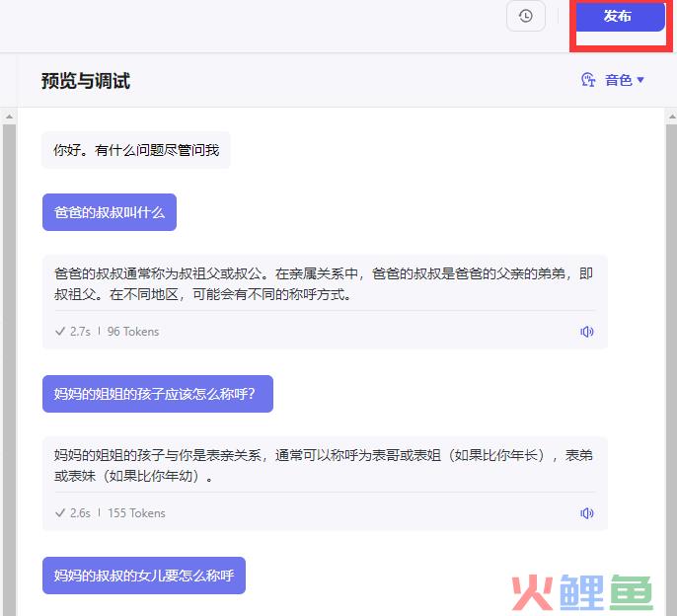Open the version history clock icon
The height and width of the screenshot is (616, 677).
pyautogui.click(x=525, y=16)
